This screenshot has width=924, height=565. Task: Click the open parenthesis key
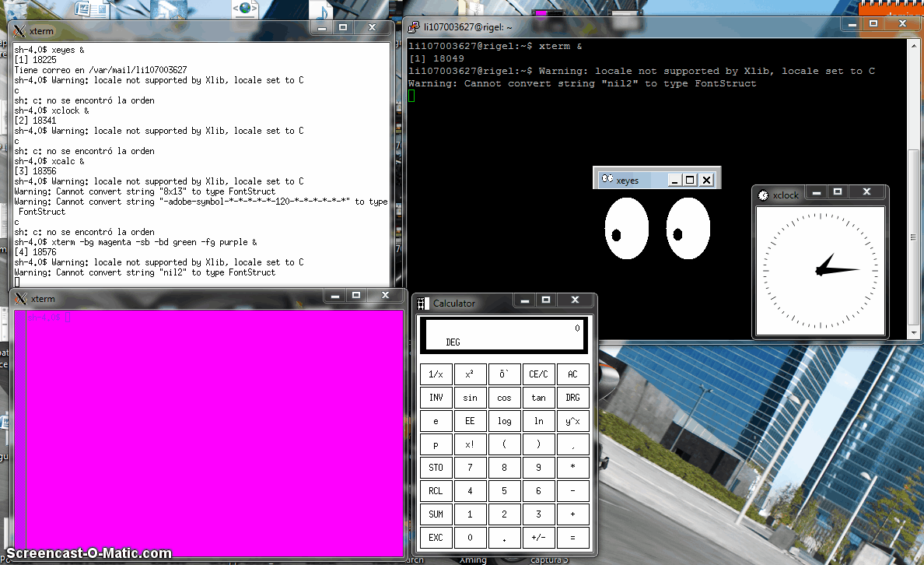tap(504, 444)
